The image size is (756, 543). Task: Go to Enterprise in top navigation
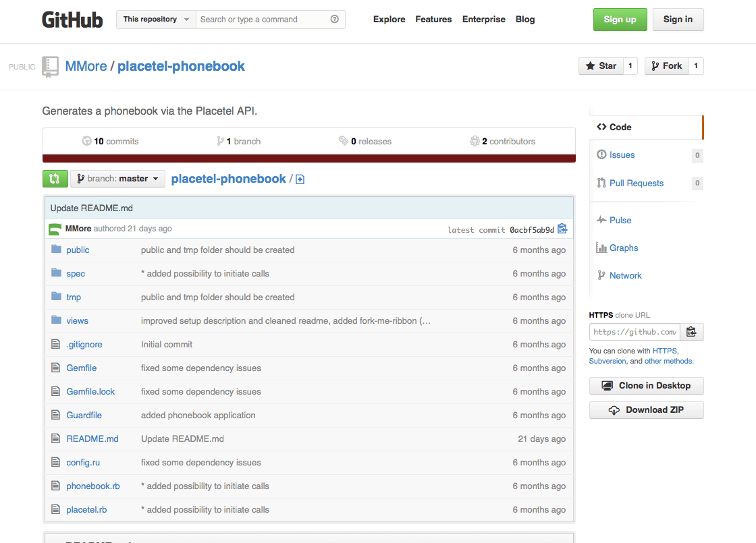[483, 20]
